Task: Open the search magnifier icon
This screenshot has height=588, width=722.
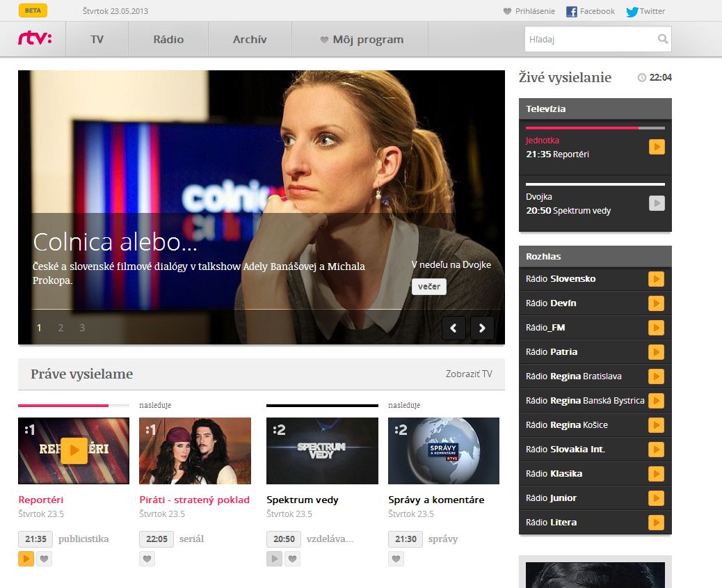Action: (664, 39)
